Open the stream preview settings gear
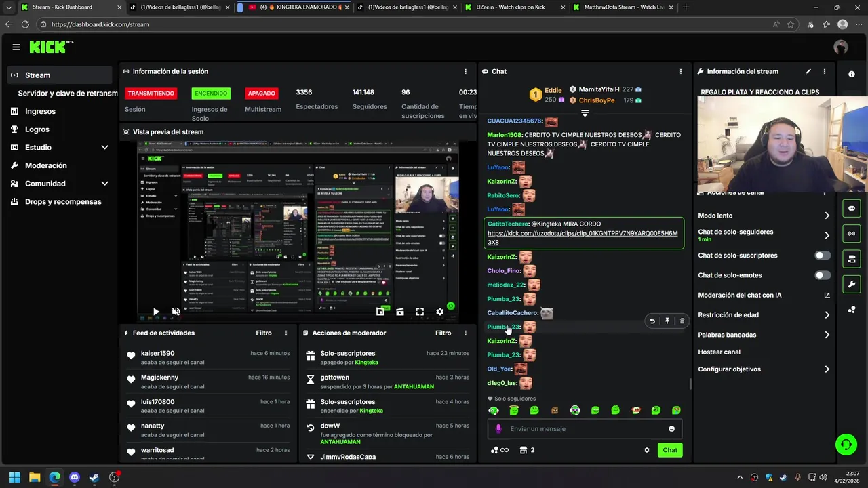 tap(439, 312)
